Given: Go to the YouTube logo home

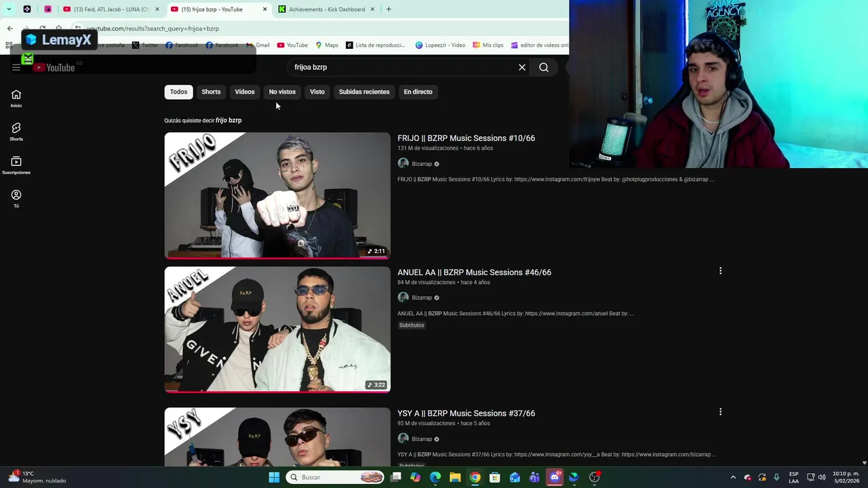Looking at the screenshot, I should [54, 67].
